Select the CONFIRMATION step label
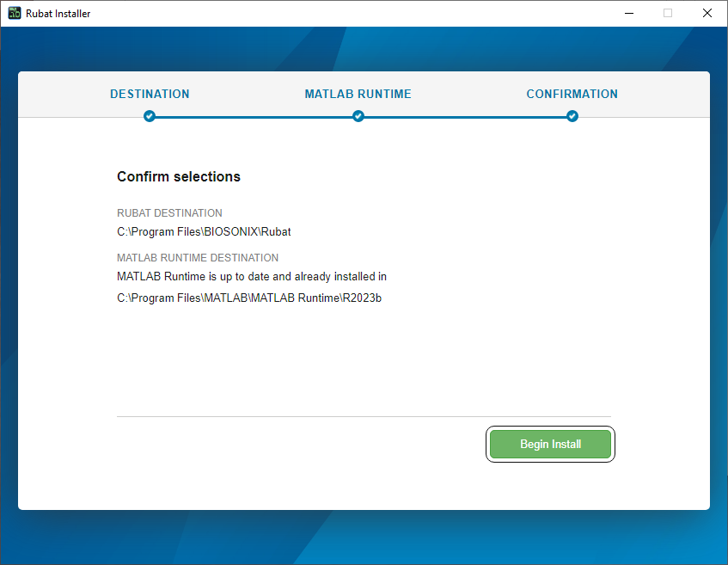This screenshot has height=565, width=728. coord(572,94)
